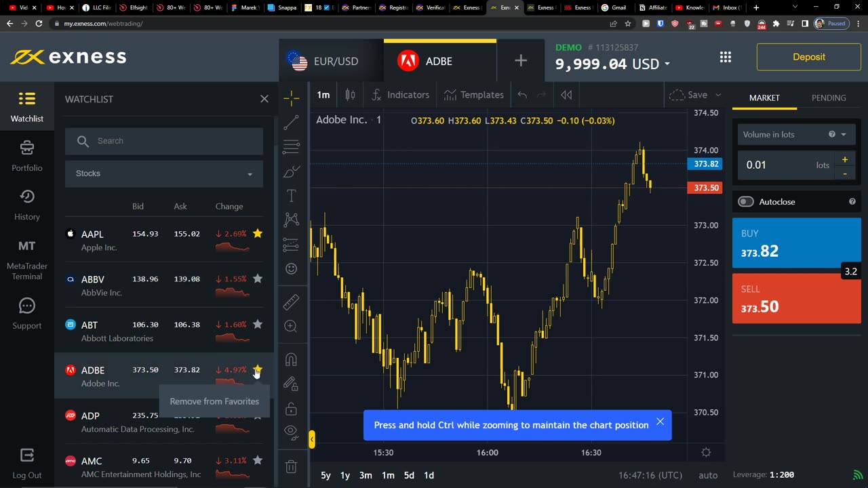
Task: Open the emoji icons tool
Action: (x=292, y=269)
